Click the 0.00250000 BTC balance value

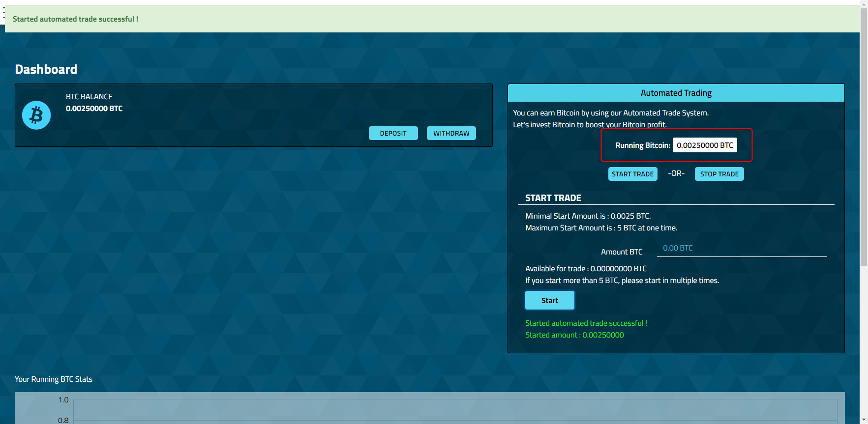[x=94, y=109]
